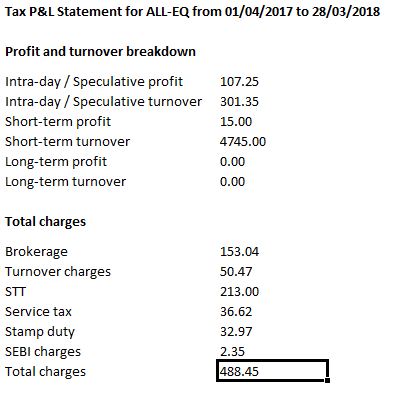Select the 301.35 speculative turnover cell
This screenshot has height=395, width=413.
(x=239, y=102)
